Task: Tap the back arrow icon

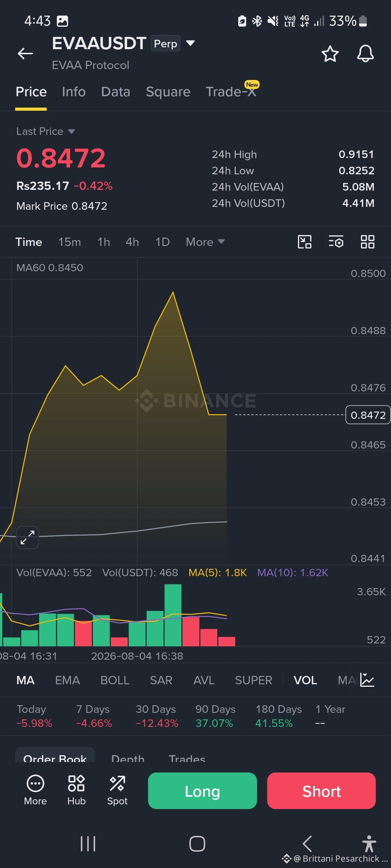Action: (25, 54)
